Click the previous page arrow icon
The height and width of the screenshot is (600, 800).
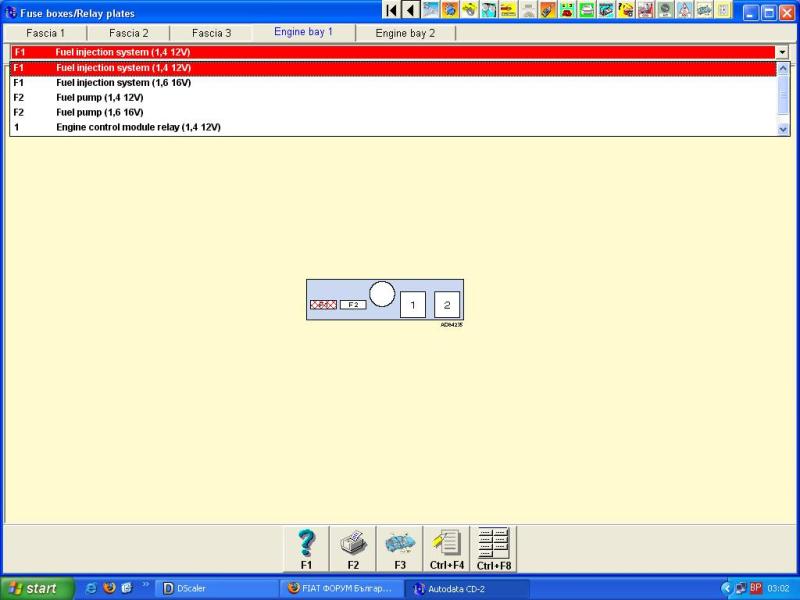(x=410, y=11)
